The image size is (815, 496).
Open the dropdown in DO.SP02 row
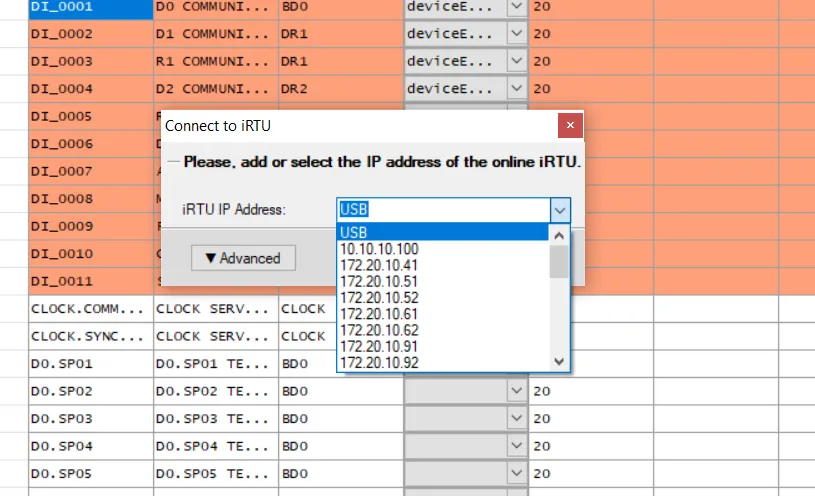[x=517, y=391]
